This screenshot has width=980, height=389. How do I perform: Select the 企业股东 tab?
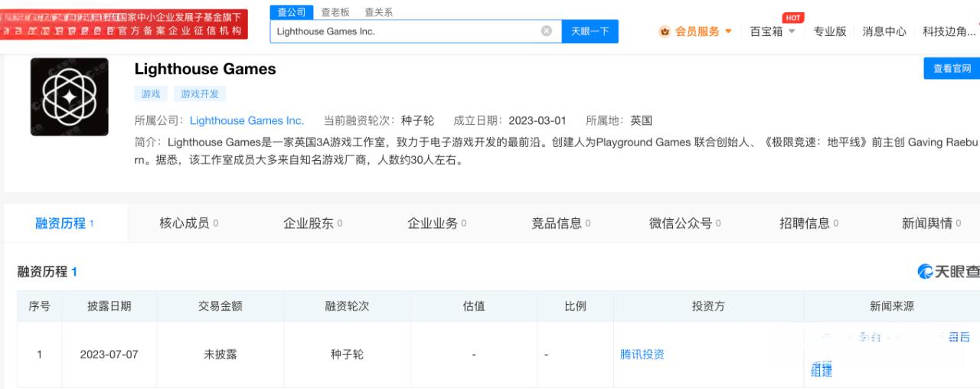(x=312, y=223)
